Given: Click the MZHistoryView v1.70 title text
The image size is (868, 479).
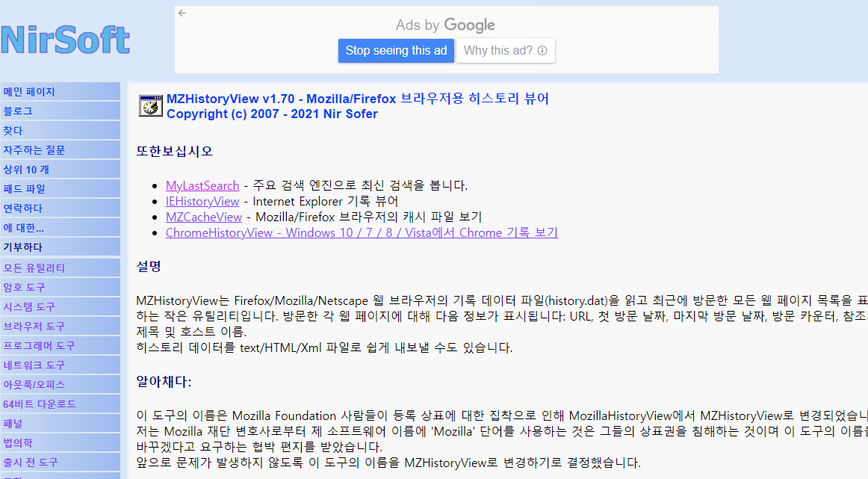Looking at the screenshot, I should pyautogui.click(x=358, y=99).
